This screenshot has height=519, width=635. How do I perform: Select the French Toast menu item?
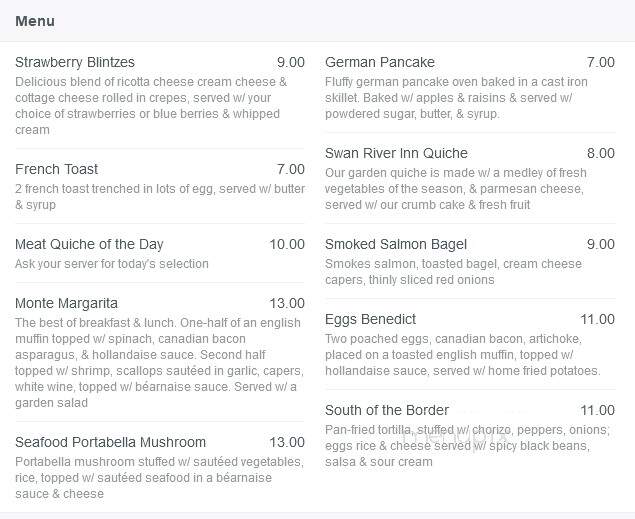(56, 169)
